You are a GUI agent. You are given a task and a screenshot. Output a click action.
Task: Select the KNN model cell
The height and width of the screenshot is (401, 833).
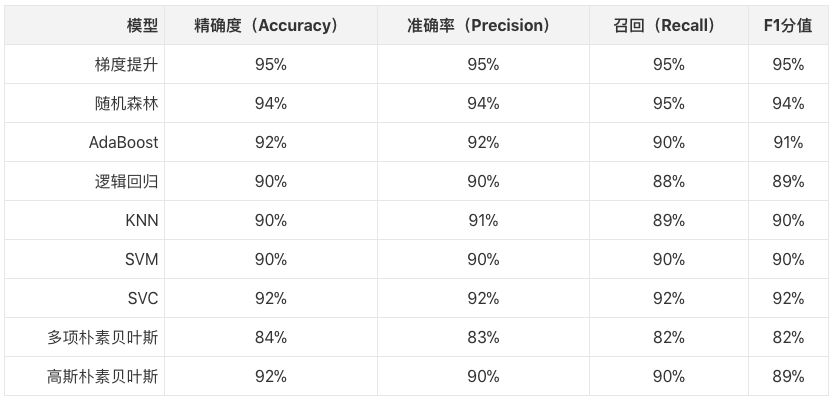click(x=141, y=221)
